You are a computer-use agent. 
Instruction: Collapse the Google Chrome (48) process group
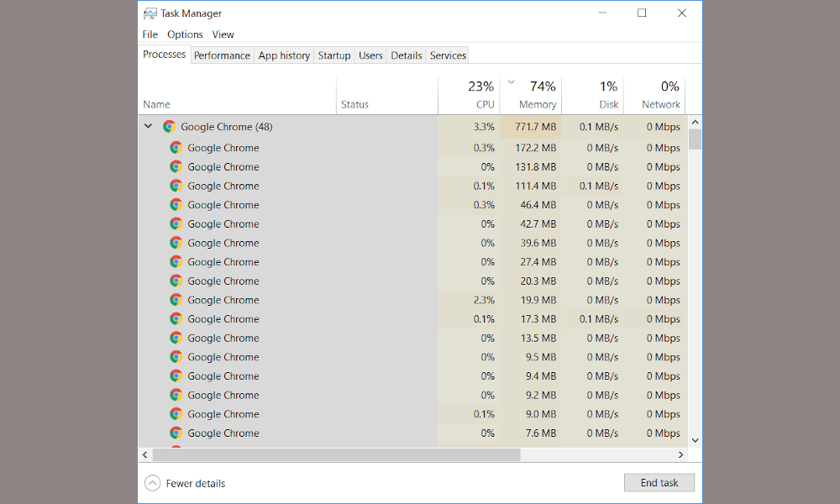pyautogui.click(x=149, y=126)
